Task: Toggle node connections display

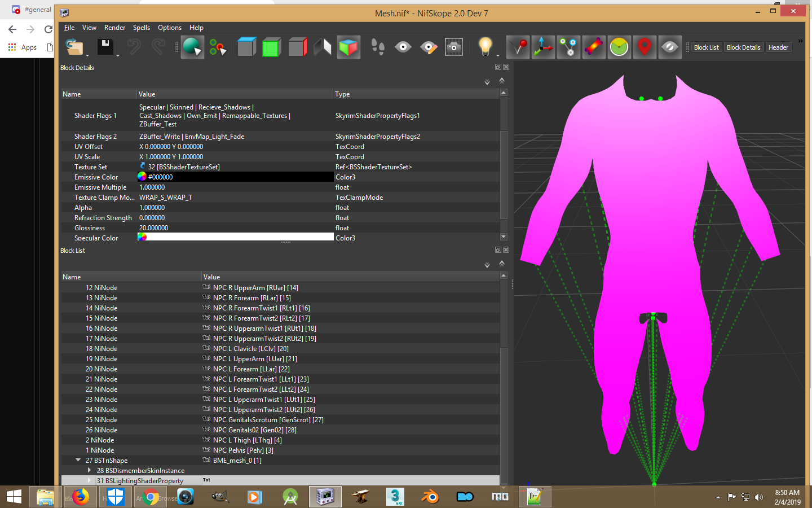Action: (568, 47)
